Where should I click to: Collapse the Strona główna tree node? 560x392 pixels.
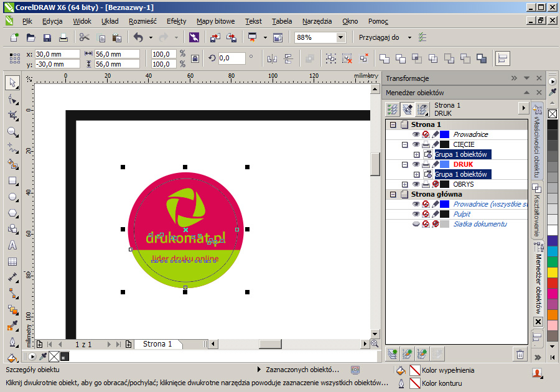393,195
